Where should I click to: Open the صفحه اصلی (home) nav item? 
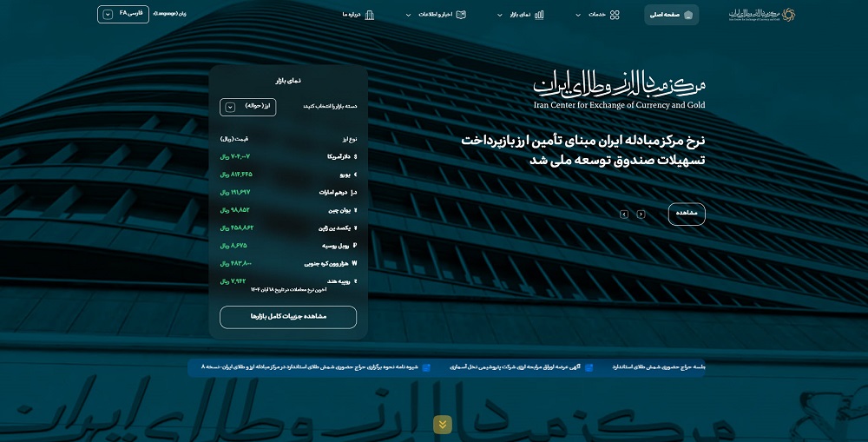[671, 15]
